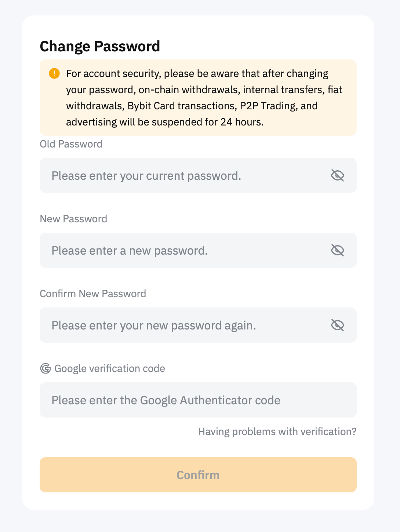Image resolution: width=400 pixels, height=532 pixels.
Task: Open "Having problems with verification?" link
Action: (x=277, y=432)
